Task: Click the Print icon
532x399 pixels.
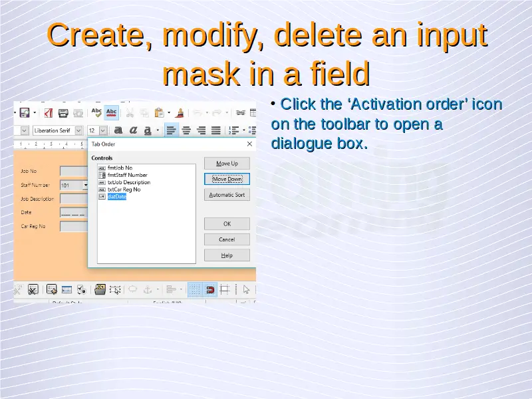Action: coord(63,112)
